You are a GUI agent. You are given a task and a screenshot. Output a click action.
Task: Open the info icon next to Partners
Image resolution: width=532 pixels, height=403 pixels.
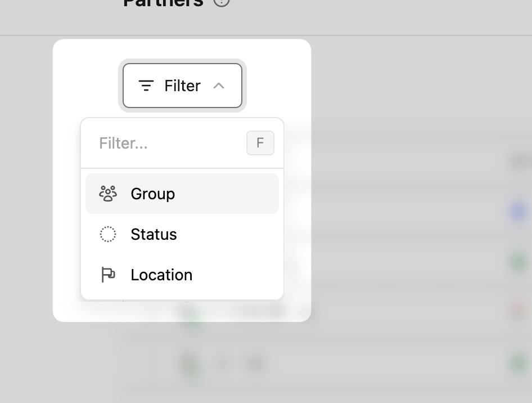click(221, 3)
